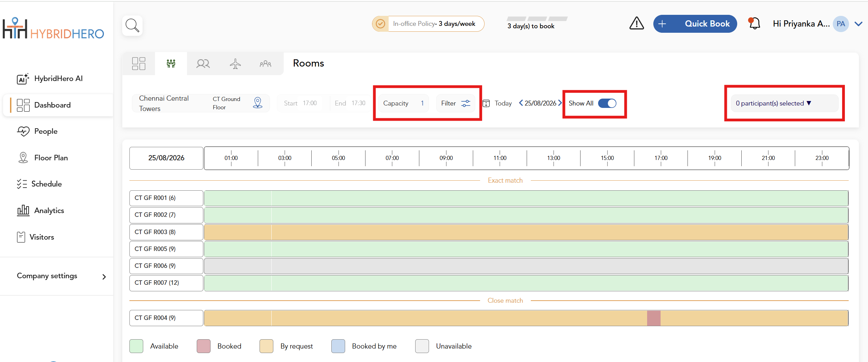The image size is (868, 362).
Task: Open the Analytics menu item
Action: pyautogui.click(x=49, y=210)
